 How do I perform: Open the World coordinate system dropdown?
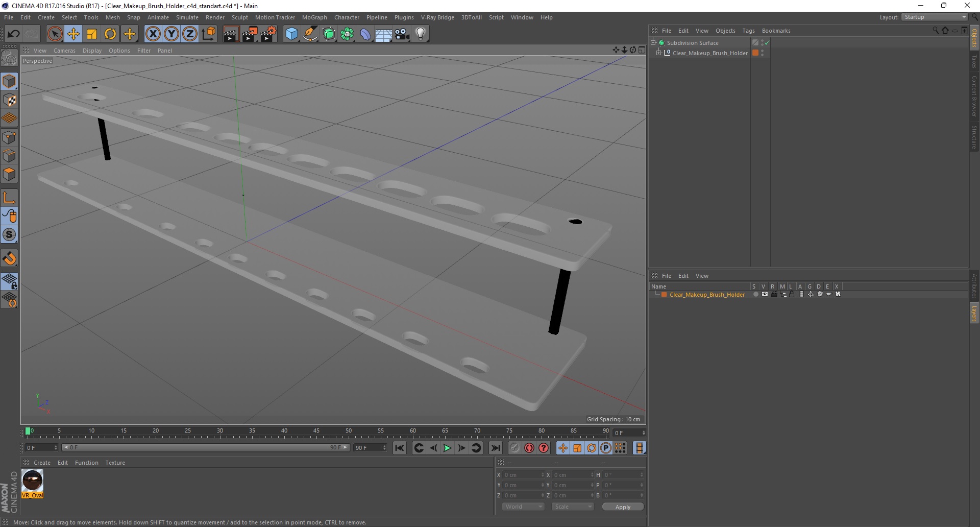tap(523, 507)
